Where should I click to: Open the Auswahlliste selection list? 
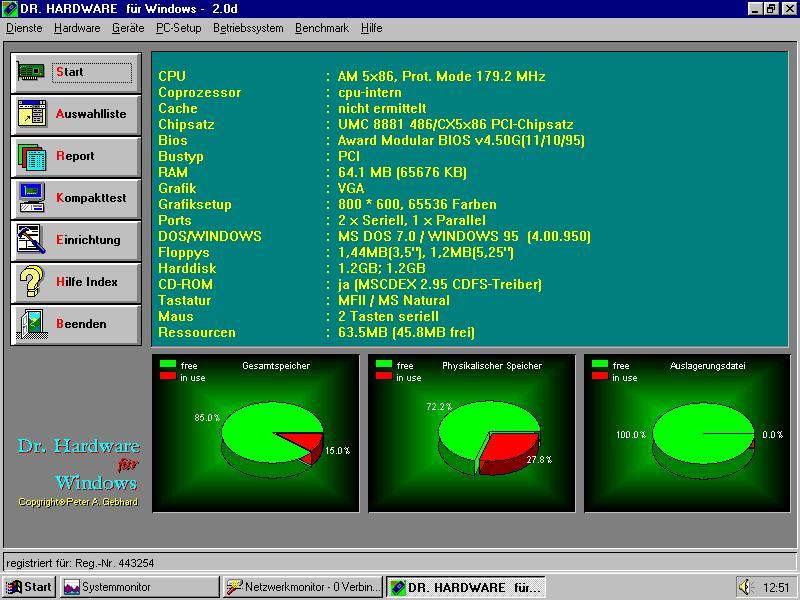[x=76, y=114]
